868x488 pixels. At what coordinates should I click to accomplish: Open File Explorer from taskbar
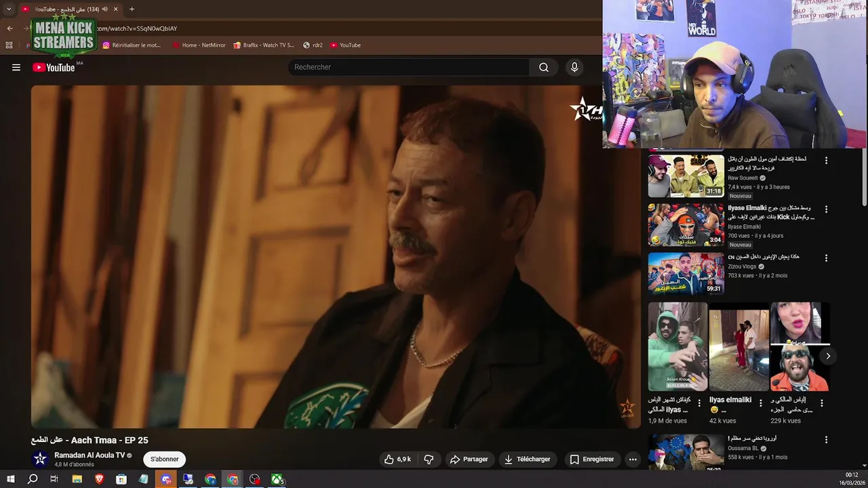tap(77, 479)
